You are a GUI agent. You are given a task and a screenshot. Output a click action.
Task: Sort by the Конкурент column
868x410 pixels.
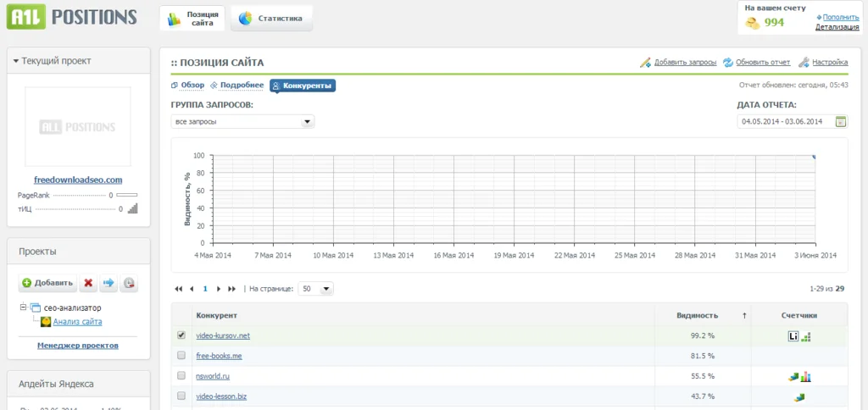(216, 315)
